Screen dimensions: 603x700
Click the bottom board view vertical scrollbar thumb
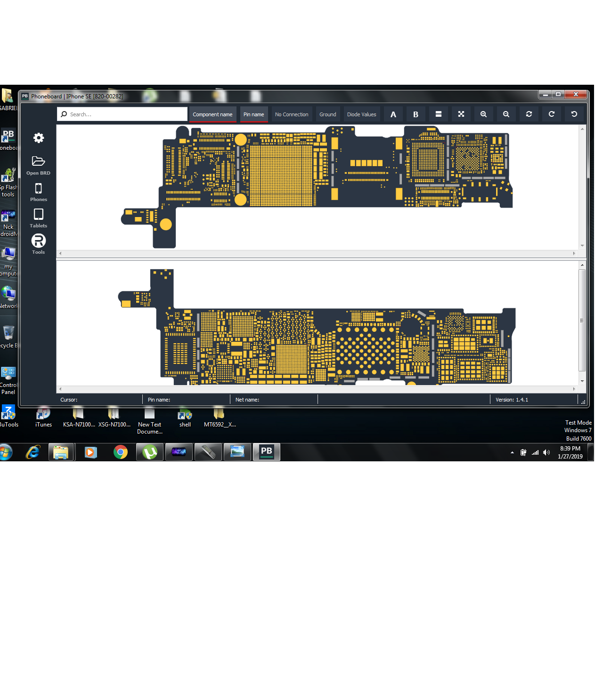tap(582, 321)
